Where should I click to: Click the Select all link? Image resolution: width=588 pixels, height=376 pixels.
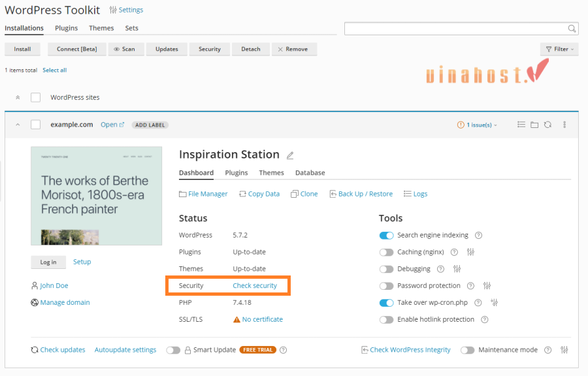(x=54, y=70)
